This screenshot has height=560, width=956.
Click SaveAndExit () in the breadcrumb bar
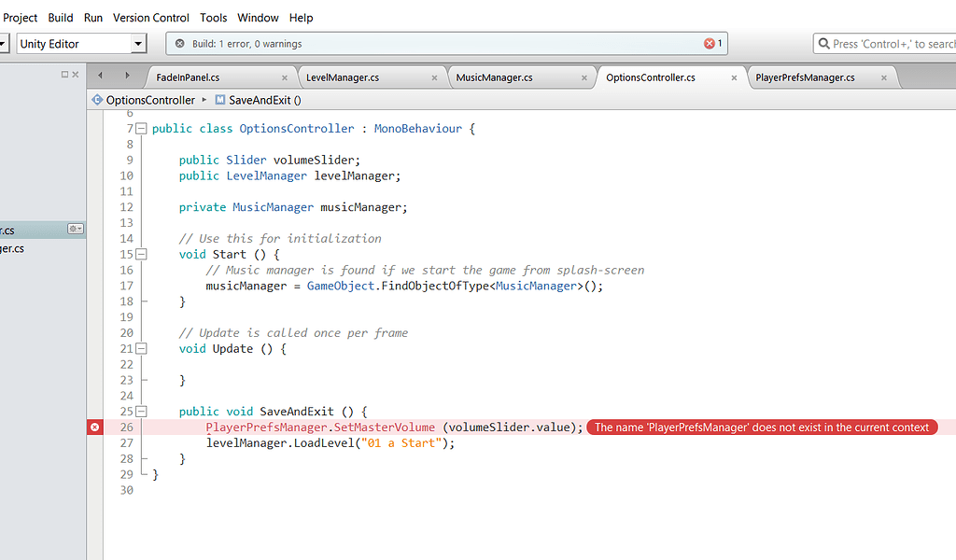[265, 100]
